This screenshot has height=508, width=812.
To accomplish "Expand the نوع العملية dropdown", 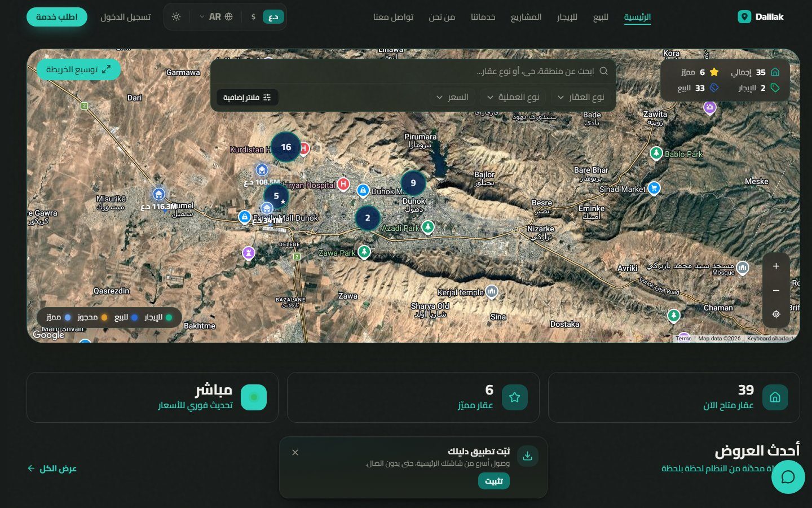I will [x=513, y=97].
